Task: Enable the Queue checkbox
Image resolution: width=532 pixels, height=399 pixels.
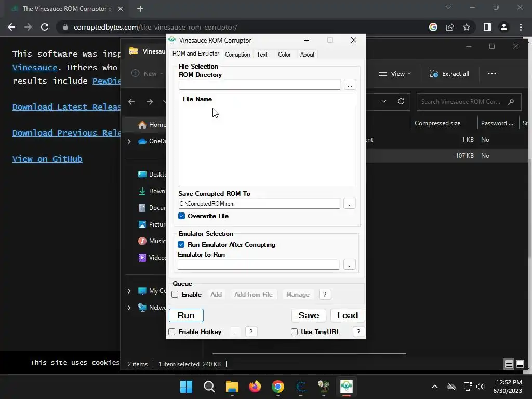Action: click(x=175, y=295)
